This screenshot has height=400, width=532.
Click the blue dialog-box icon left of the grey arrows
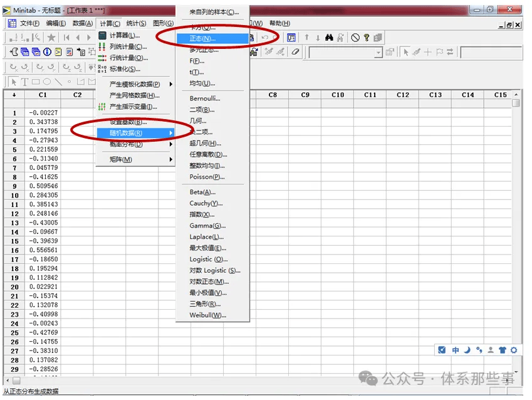pyautogui.click(x=291, y=38)
